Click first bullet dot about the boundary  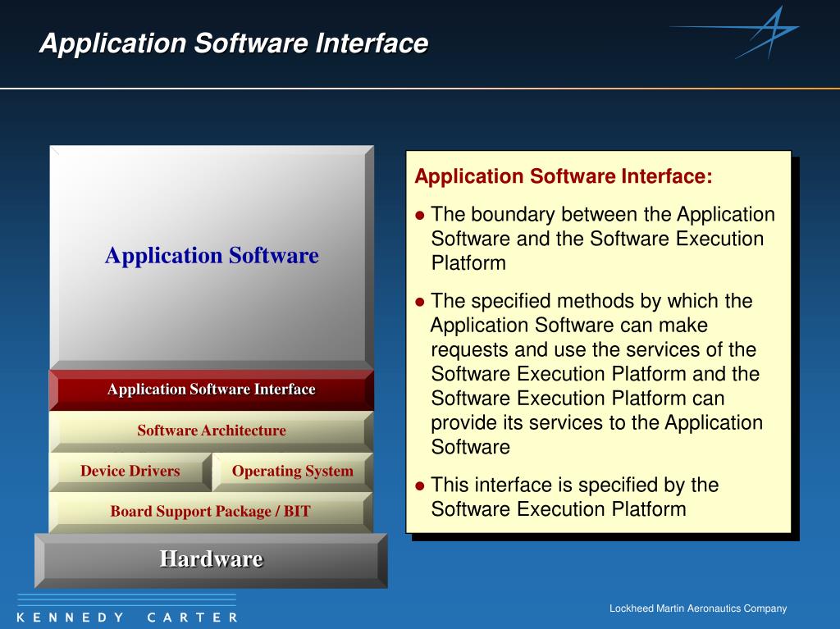pos(420,216)
